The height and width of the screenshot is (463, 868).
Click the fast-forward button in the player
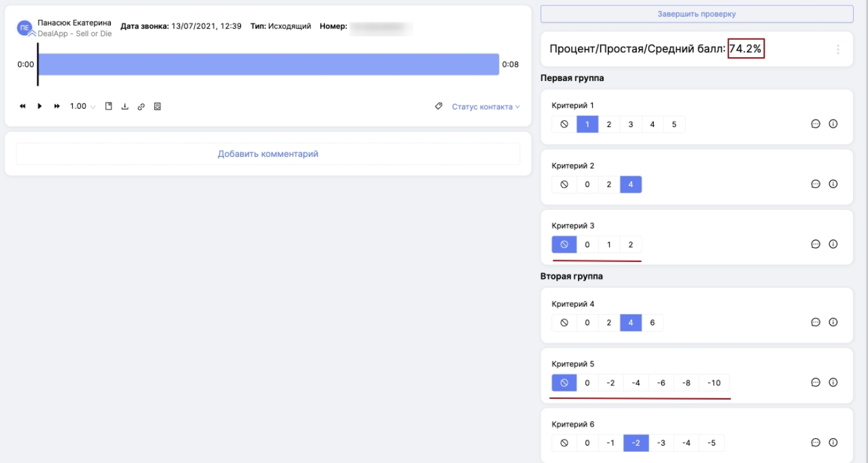57,106
